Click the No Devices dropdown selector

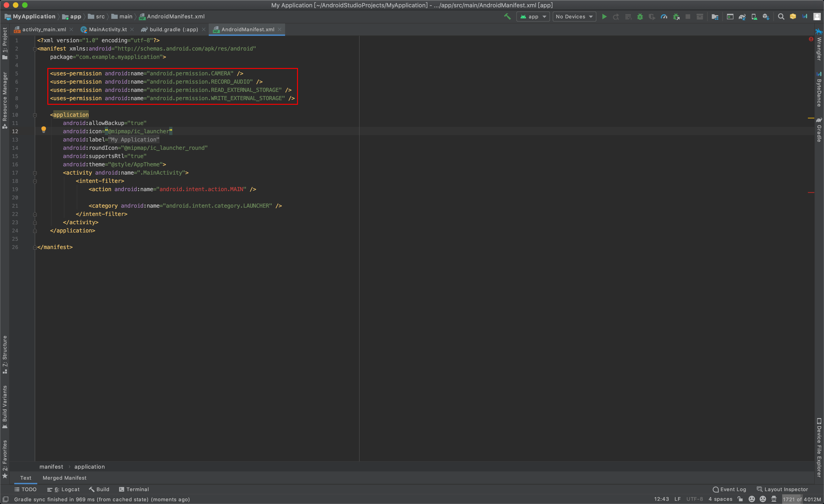click(574, 17)
